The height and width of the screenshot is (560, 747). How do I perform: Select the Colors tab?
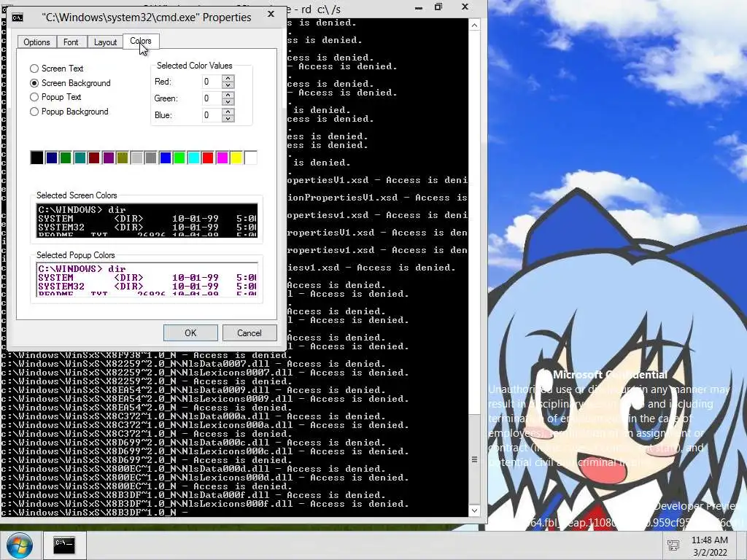click(141, 41)
